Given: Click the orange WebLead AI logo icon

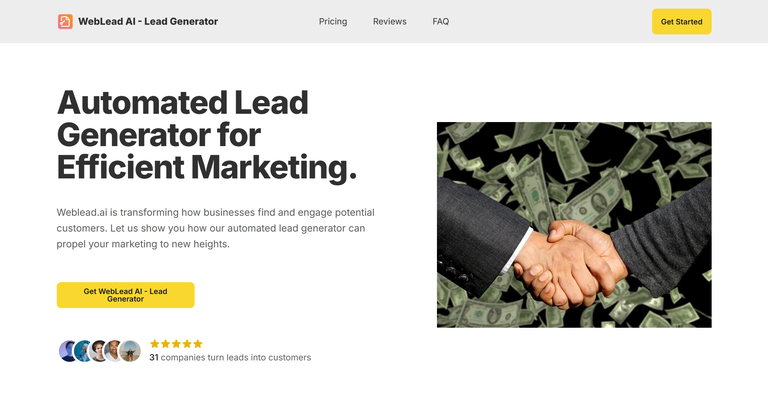Looking at the screenshot, I should tap(65, 22).
